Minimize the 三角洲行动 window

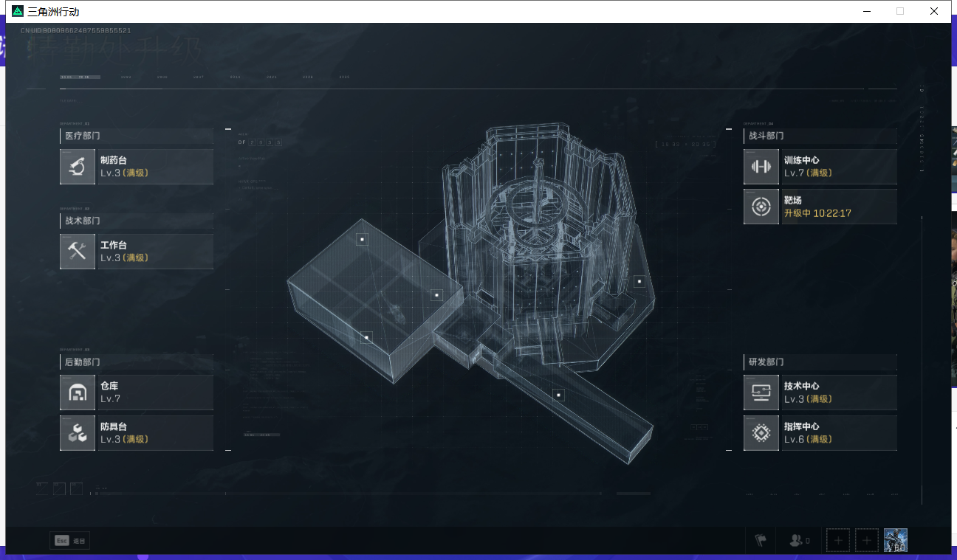click(x=866, y=11)
